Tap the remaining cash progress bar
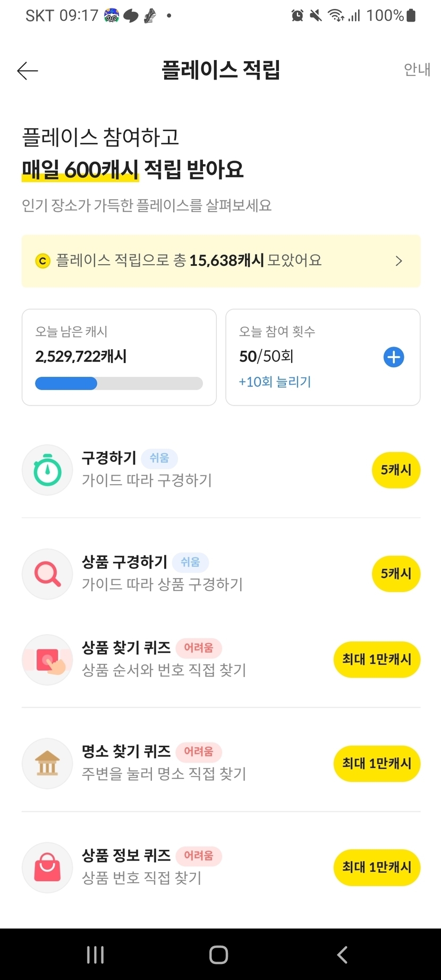This screenshot has height=980, width=441. 119,383
